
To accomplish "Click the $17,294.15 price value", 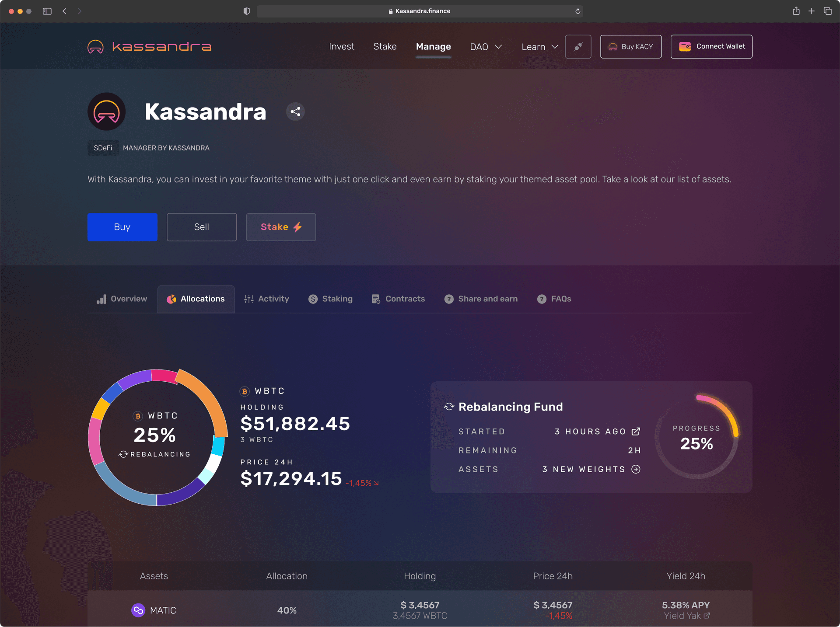I will coord(291,479).
